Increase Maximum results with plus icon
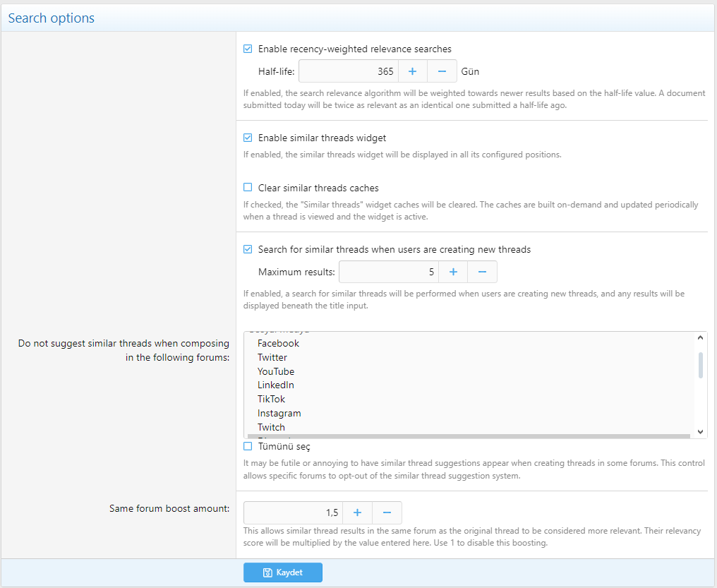The width and height of the screenshot is (717, 588). click(453, 272)
